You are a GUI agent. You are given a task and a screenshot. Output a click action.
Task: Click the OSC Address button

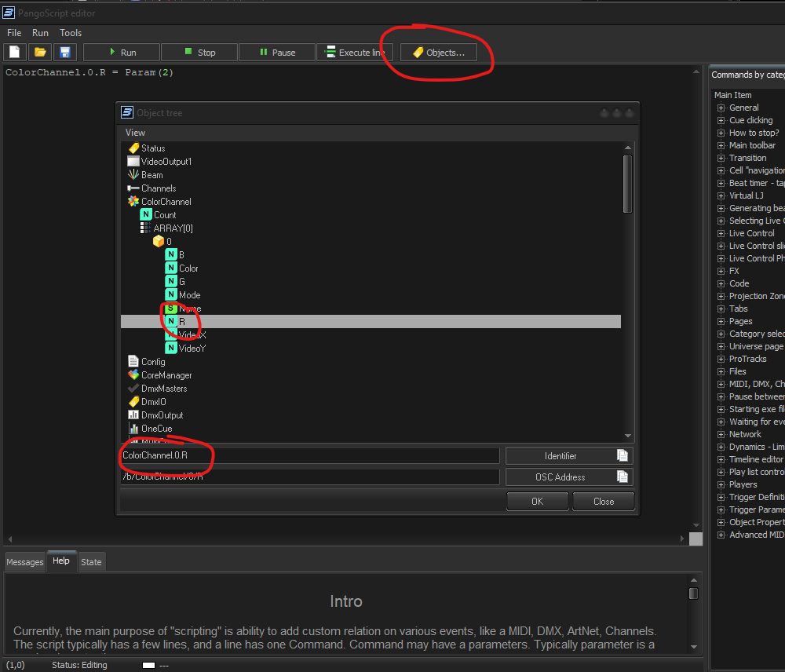569,477
